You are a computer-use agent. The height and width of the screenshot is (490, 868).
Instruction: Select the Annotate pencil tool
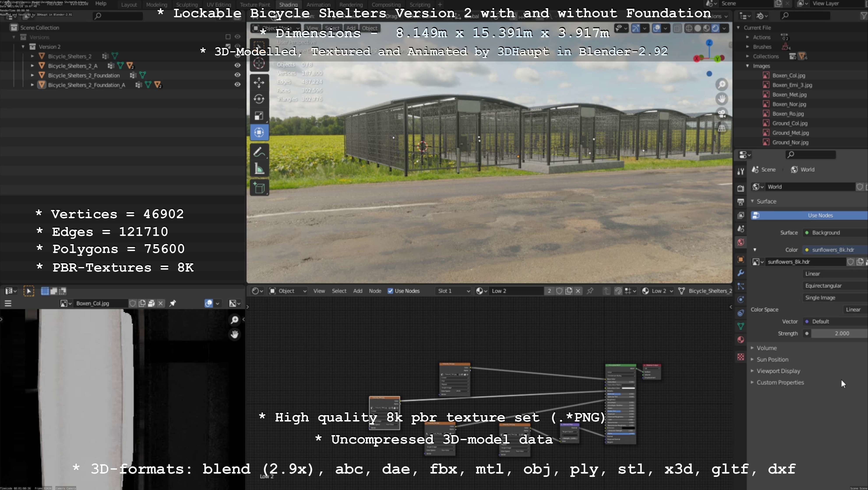259,152
